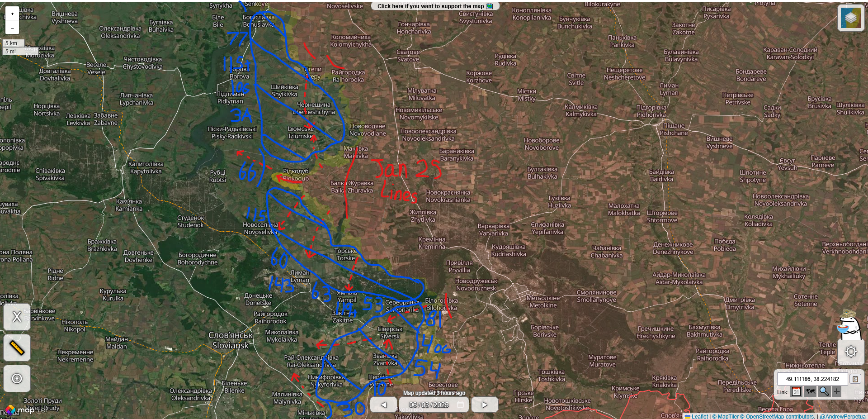Open the settings gear panel

[x=851, y=352]
